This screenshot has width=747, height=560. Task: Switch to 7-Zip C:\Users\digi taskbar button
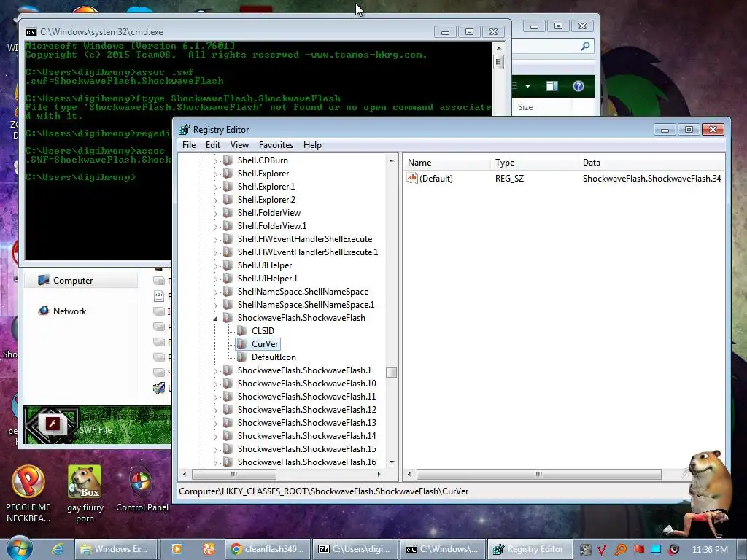(355, 549)
